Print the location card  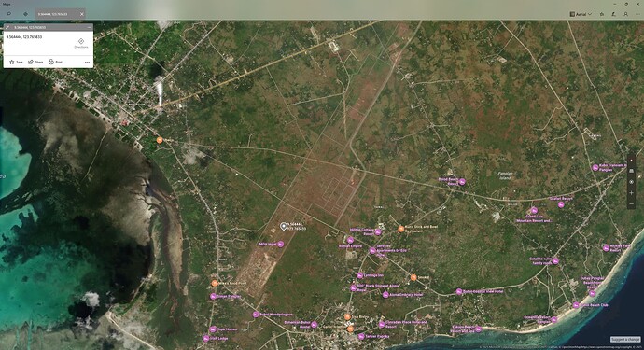coord(55,62)
